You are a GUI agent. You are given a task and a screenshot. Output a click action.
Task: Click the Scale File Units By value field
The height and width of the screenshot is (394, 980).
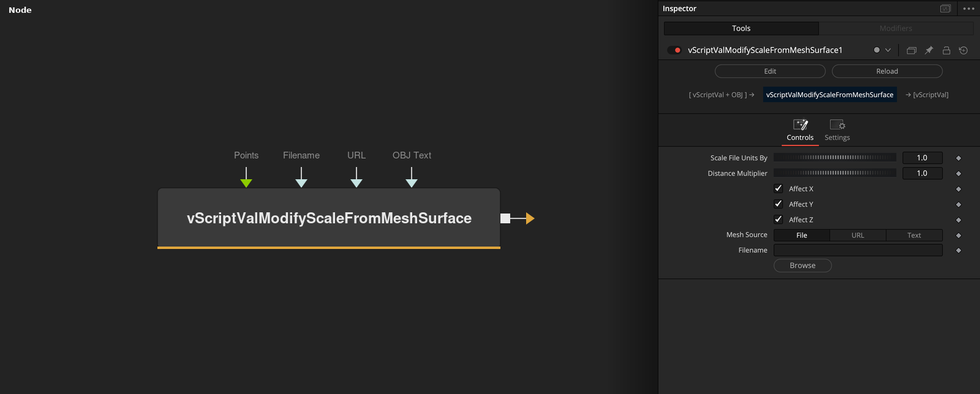[922, 158]
